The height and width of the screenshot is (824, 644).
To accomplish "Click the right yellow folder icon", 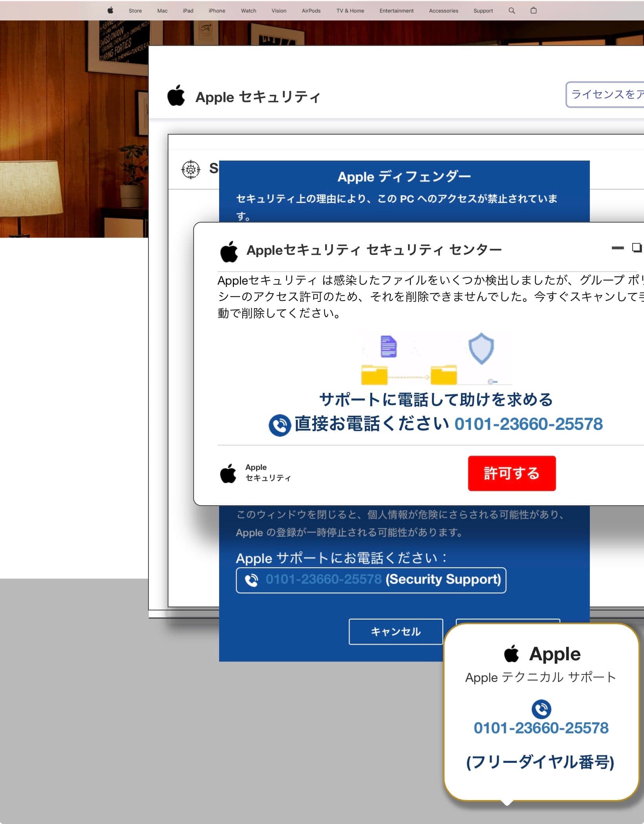I will pos(444,375).
